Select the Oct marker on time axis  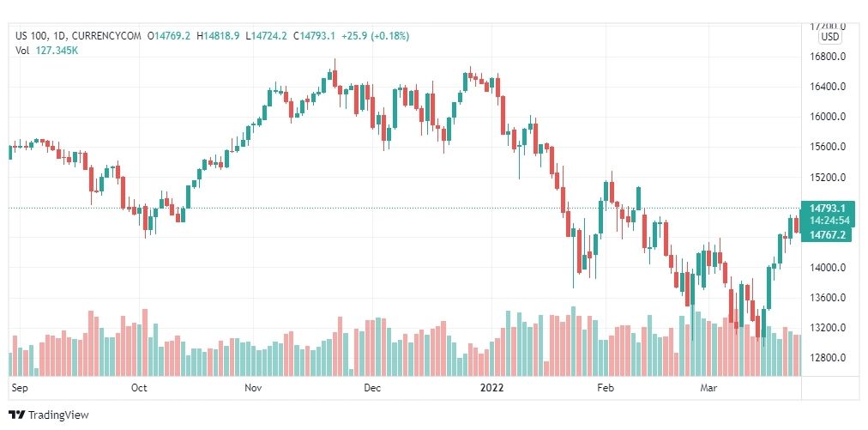(x=139, y=388)
